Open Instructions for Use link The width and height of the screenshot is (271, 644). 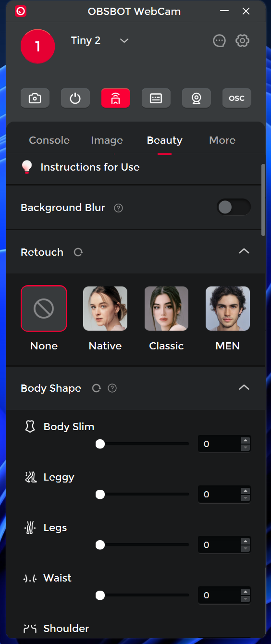(90, 167)
